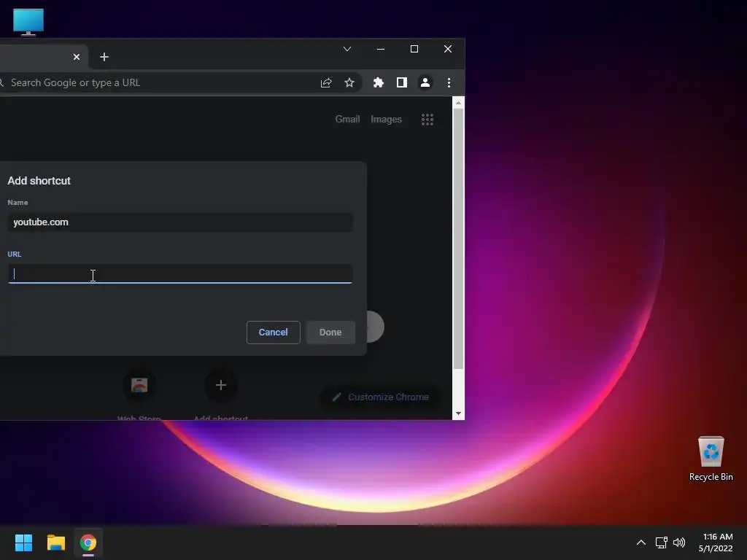Click the vertical scrollbar thumb
747x560 pixels.
point(458,239)
